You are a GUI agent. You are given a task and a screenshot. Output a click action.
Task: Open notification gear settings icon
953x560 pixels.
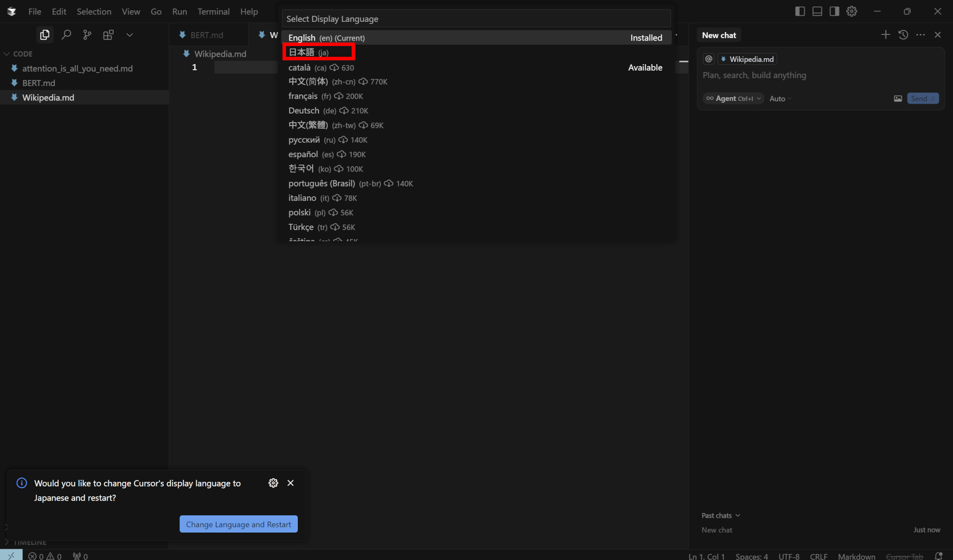tap(273, 483)
